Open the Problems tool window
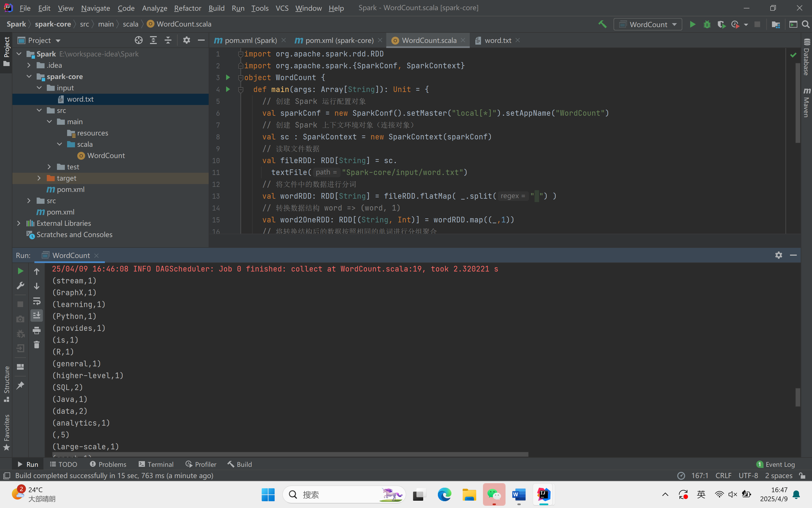 pos(108,464)
